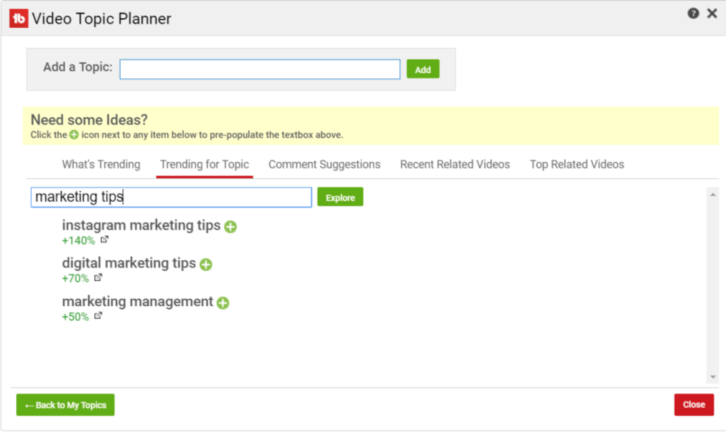The image size is (726, 434).
Task: Open external link icon beside +140%
Action: coord(105,240)
